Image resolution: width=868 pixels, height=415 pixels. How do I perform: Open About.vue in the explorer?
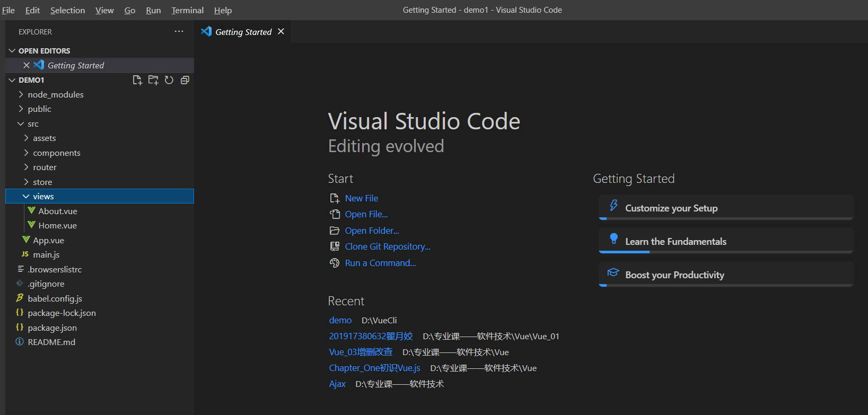58,211
